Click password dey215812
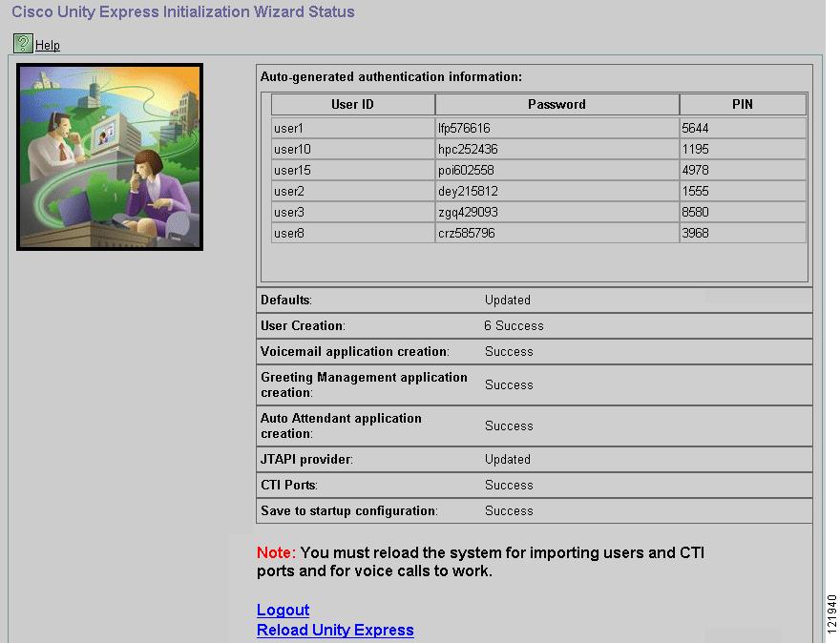The image size is (840, 643). coord(556,191)
